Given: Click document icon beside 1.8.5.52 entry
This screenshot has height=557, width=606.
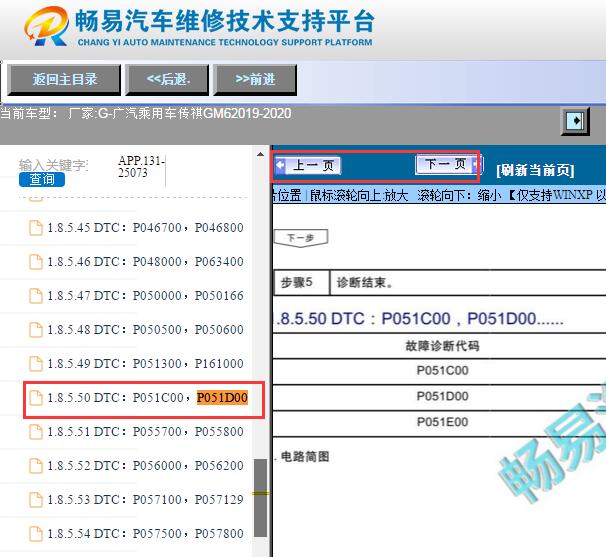Looking at the screenshot, I should pyautogui.click(x=36, y=466).
